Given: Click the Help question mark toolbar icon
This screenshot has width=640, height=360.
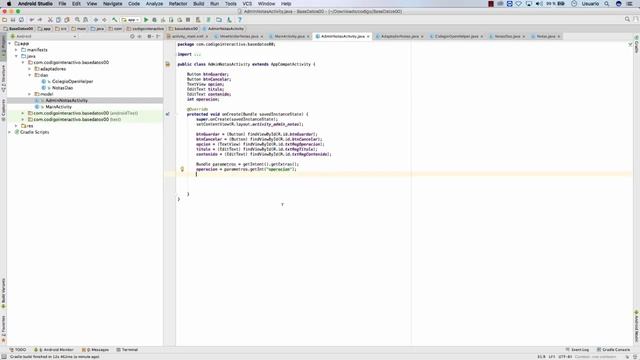Looking at the screenshot, I should [240, 20].
